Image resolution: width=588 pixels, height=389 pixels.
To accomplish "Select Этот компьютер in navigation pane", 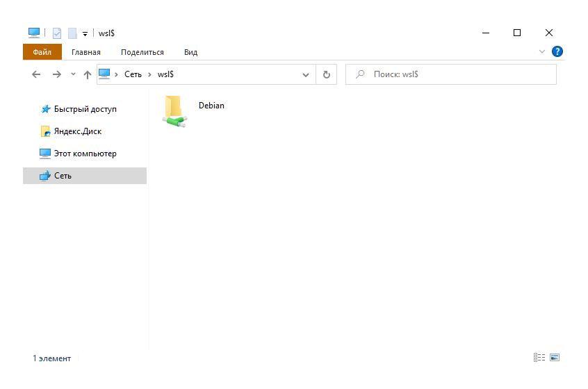I will pos(85,154).
